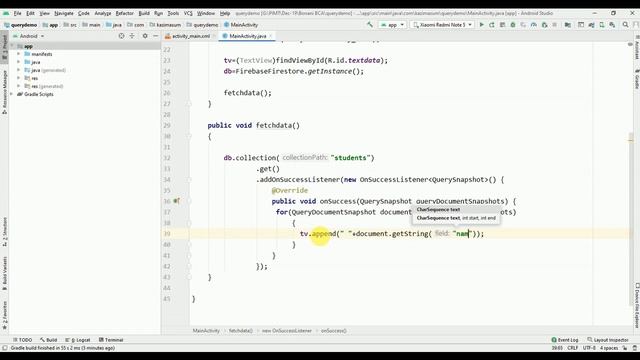Click the CRLF line separator status
This screenshot has height=360, width=640.
pos(573,348)
